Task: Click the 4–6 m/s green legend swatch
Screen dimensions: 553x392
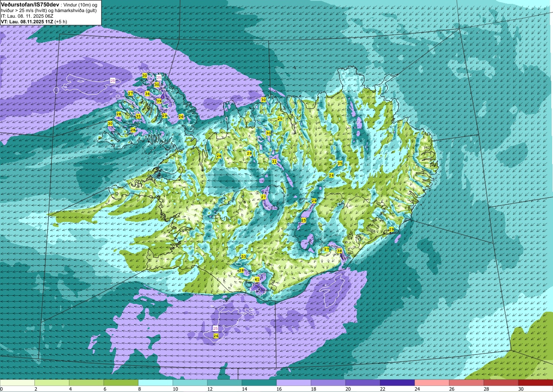Action: tap(86, 383)
